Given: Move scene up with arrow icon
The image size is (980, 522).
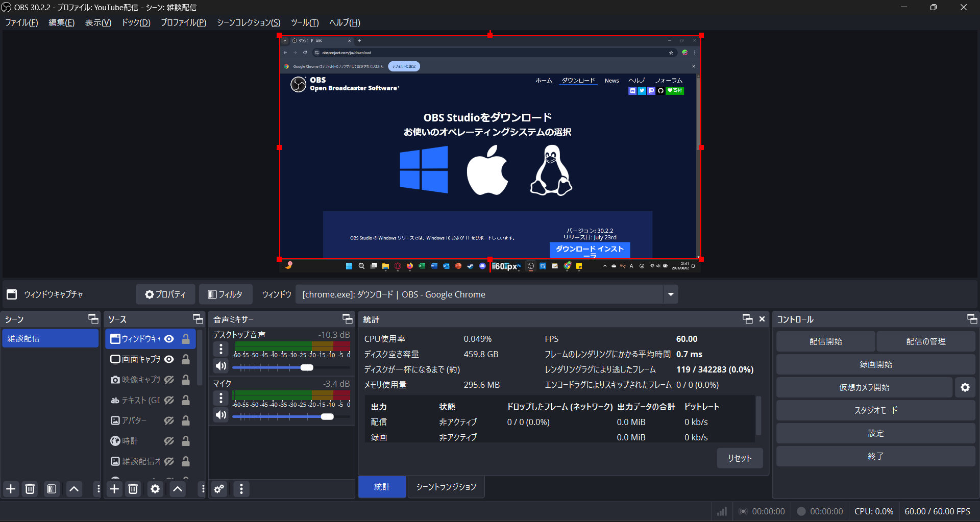Looking at the screenshot, I should [x=74, y=489].
